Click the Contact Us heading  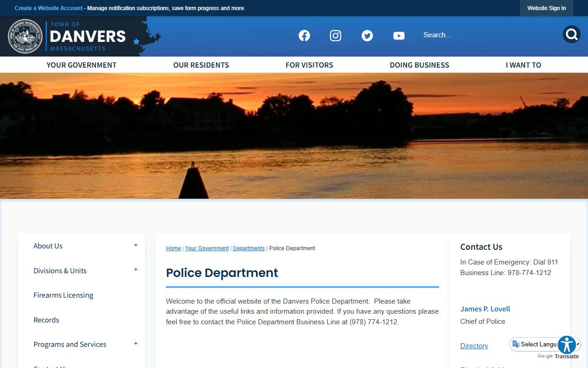(x=481, y=247)
